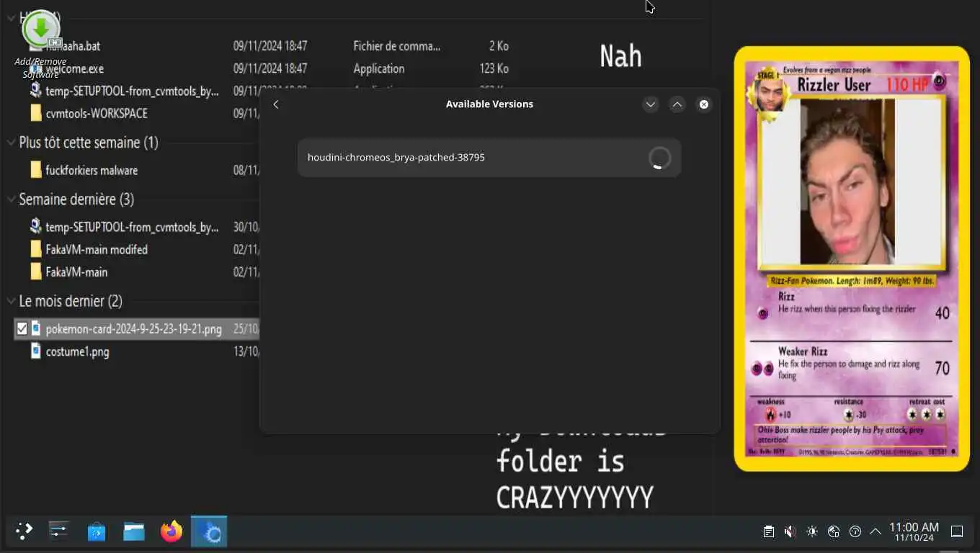Viewport: 980px width, 553px height.
Task: Expand hidden system tray icons
Action: click(876, 531)
